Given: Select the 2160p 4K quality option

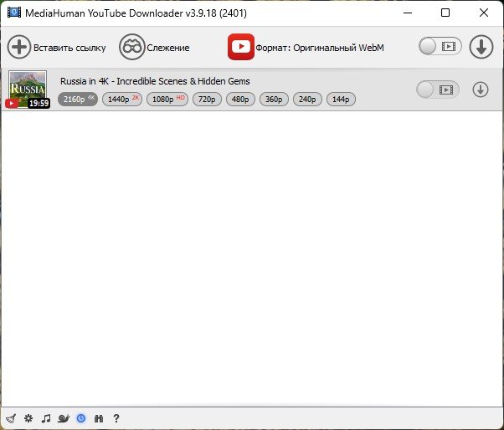Looking at the screenshot, I should [x=78, y=100].
